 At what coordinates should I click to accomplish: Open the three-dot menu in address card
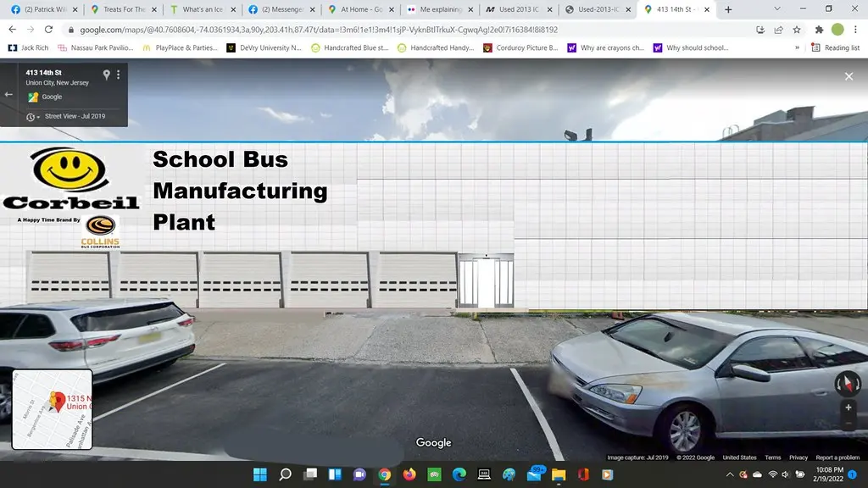[118, 75]
